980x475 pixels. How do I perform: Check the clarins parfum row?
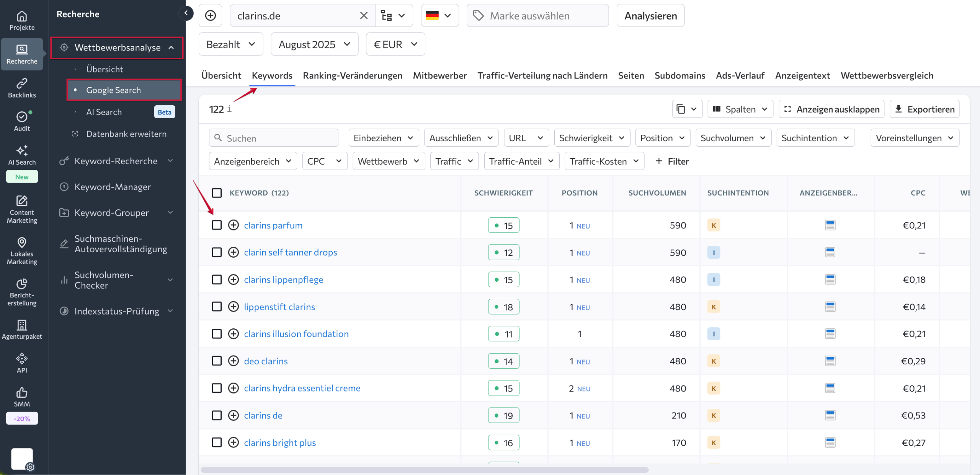click(x=217, y=225)
